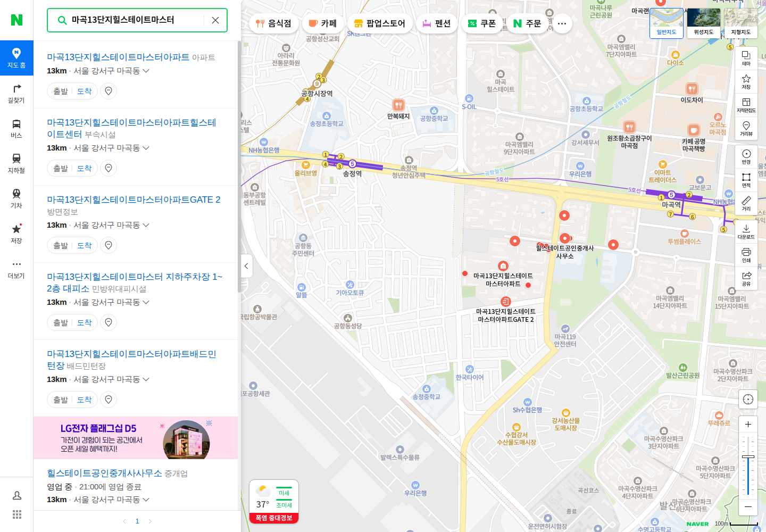Open 마곡13단지힐스테이트마스터아파트 result

click(x=118, y=57)
